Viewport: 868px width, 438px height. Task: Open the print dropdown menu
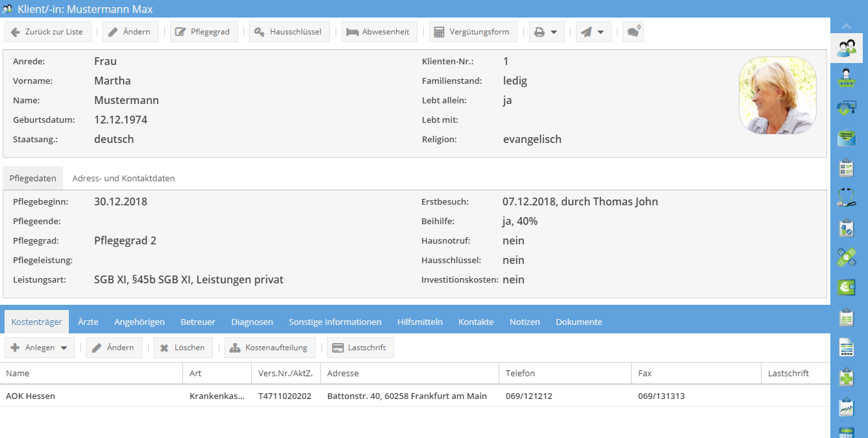547,32
